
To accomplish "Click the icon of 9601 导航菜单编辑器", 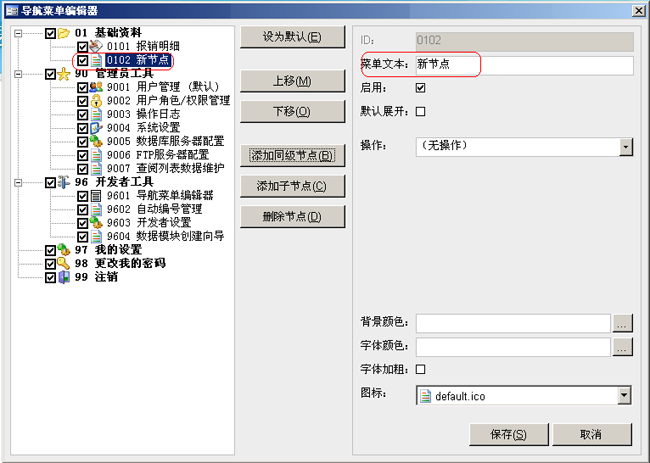I will [96, 196].
